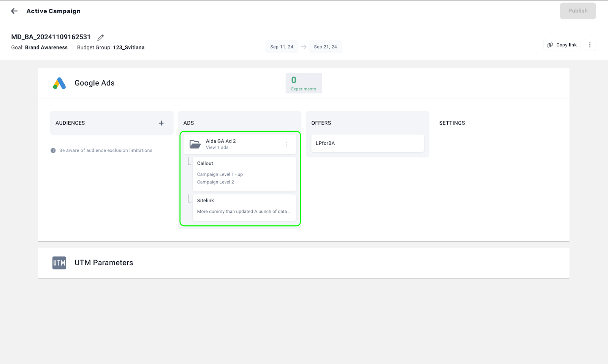Click the Copy link button

tap(562, 45)
